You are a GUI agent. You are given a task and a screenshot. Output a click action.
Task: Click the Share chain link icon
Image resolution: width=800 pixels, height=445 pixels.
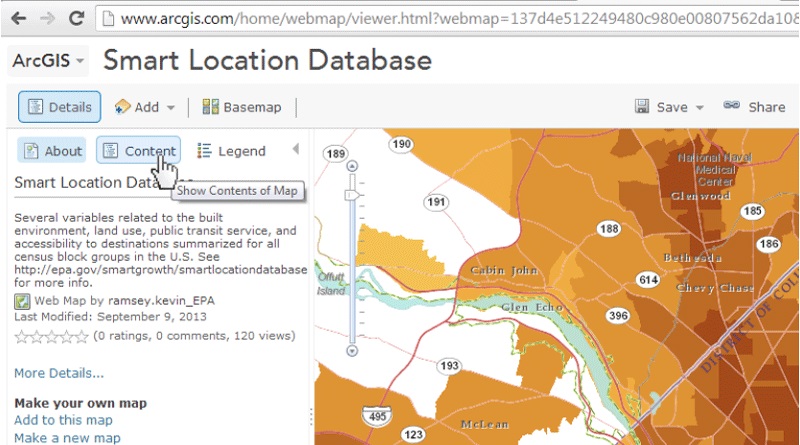[731, 105]
